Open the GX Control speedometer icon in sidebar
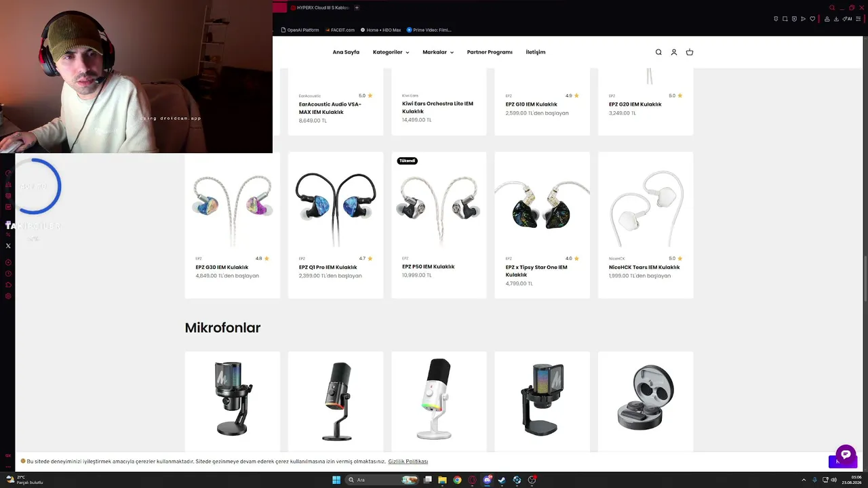This screenshot has height=488, width=868. click(8, 173)
